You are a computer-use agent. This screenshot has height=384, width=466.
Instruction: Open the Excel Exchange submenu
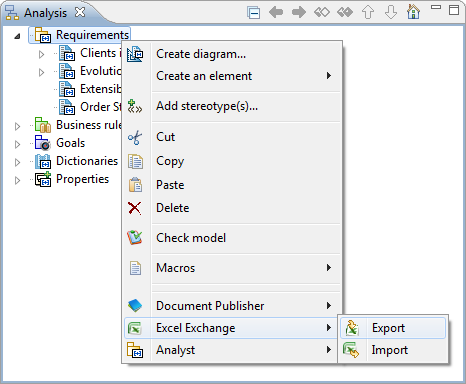pos(232,328)
